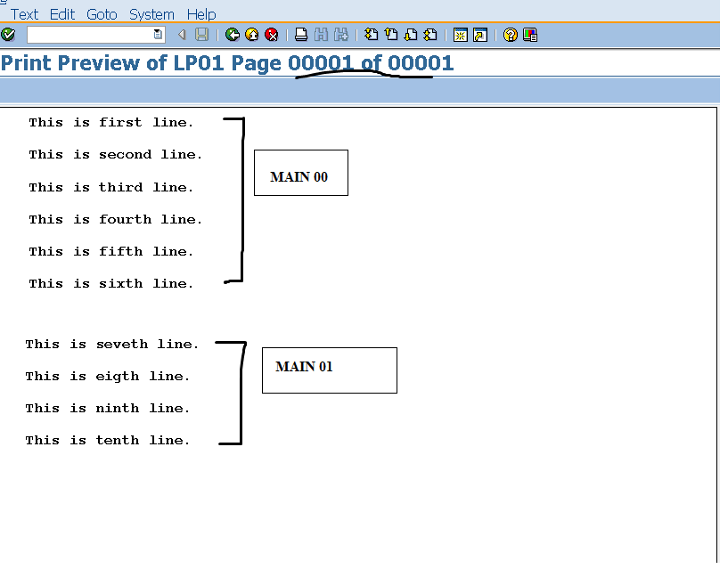The height and width of the screenshot is (569, 728).
Task: Open the command field dropdown list
Action: tap(157, 35)
